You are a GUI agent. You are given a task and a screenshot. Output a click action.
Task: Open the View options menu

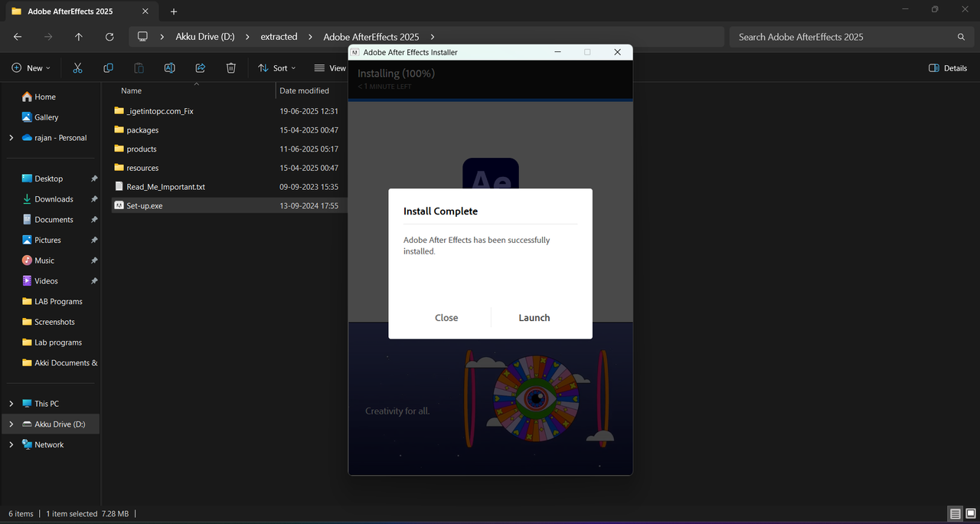point(330,68)
